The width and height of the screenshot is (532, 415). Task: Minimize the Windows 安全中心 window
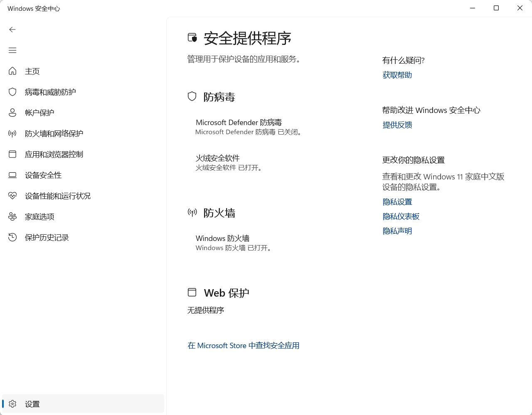pos(473,8)
